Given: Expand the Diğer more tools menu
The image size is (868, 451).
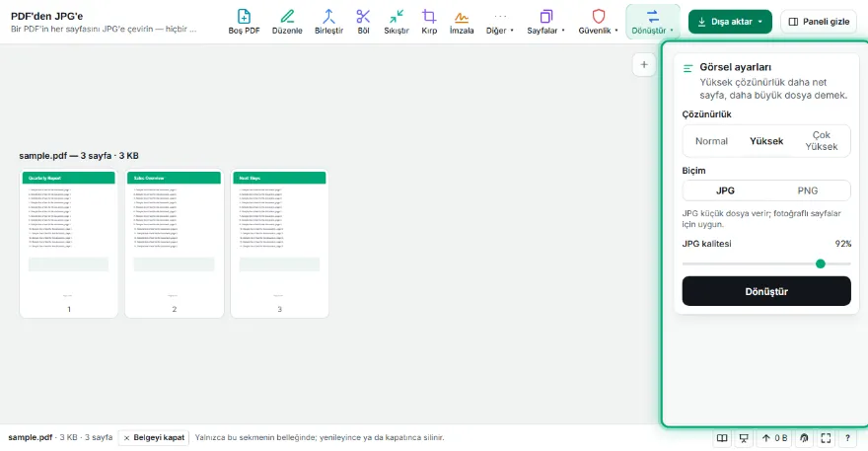Looking at the screenshot, I should point(499,22).
